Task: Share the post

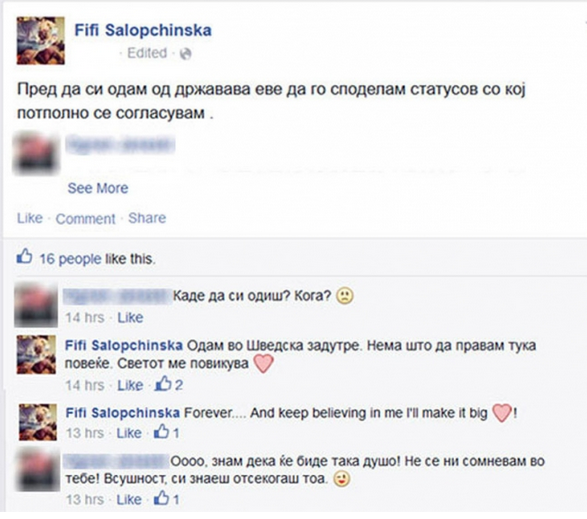Action: tap(147, 218)
